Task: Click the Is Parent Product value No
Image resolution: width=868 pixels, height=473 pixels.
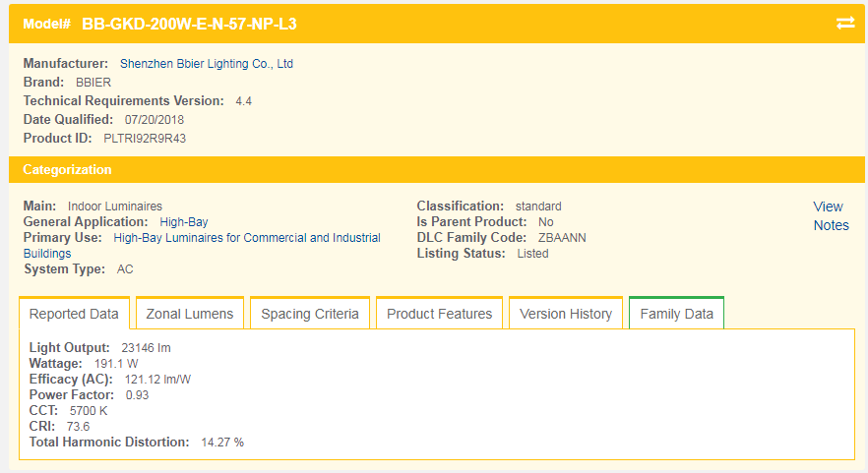Action: point(546,222)
